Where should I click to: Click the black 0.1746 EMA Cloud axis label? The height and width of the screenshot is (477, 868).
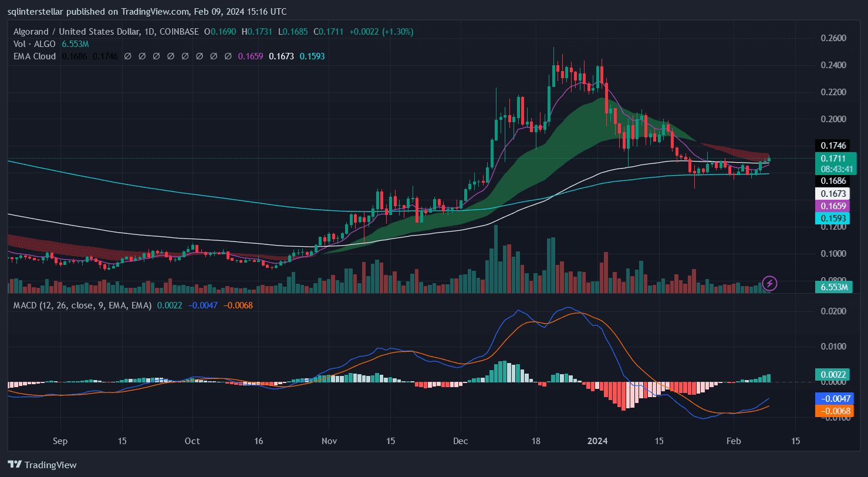(x=832, y=145)
